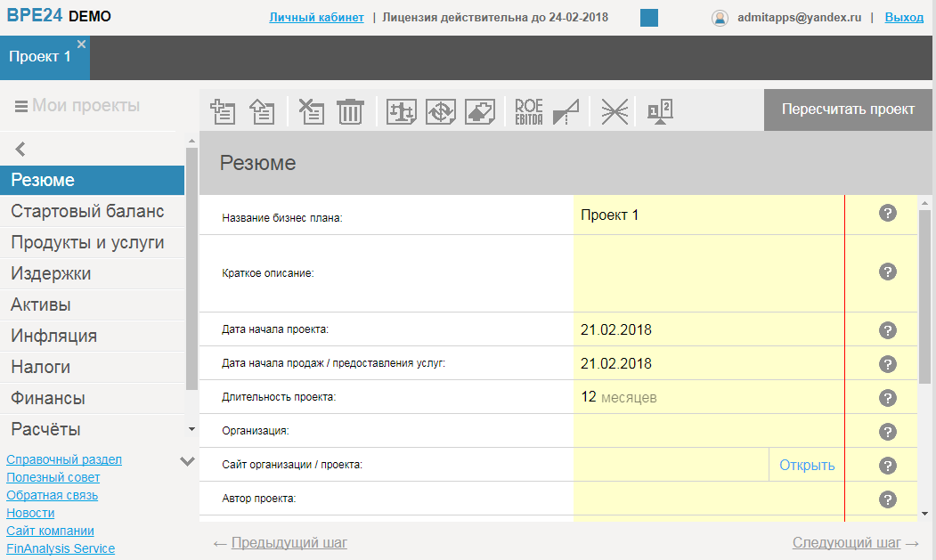This screenshot has width=936, height=560.
Task: Edit the Длительность проекта months field
Action: click(709, 397)
